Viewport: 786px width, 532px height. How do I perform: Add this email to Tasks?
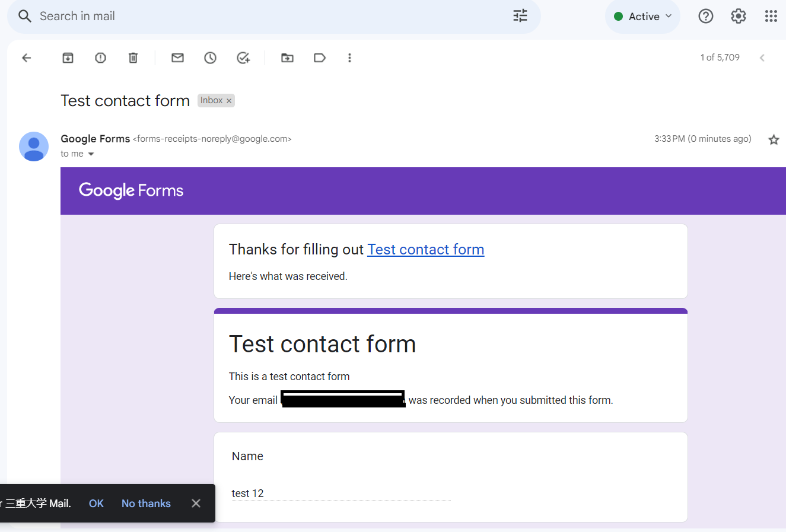coord(243,58)
